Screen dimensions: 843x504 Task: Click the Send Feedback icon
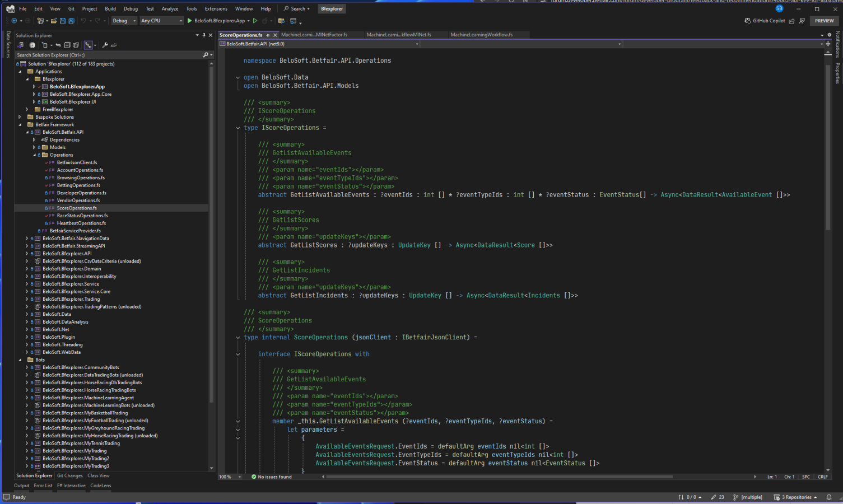[802, 21]
